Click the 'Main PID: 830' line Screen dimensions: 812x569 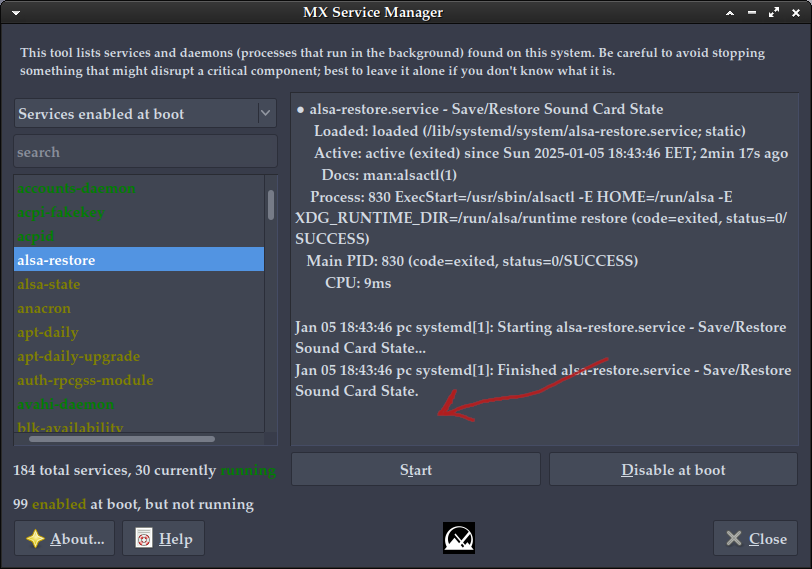(x=472, y=260)
